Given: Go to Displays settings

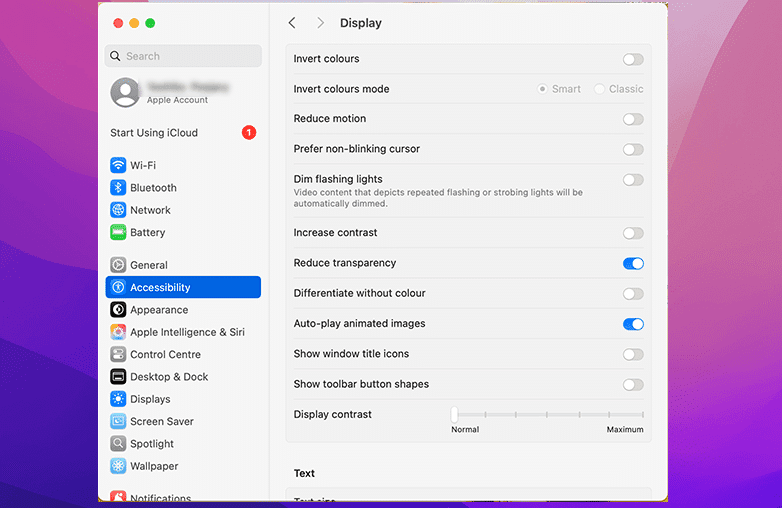Looking at the screenshot, I should coord(183,399).
